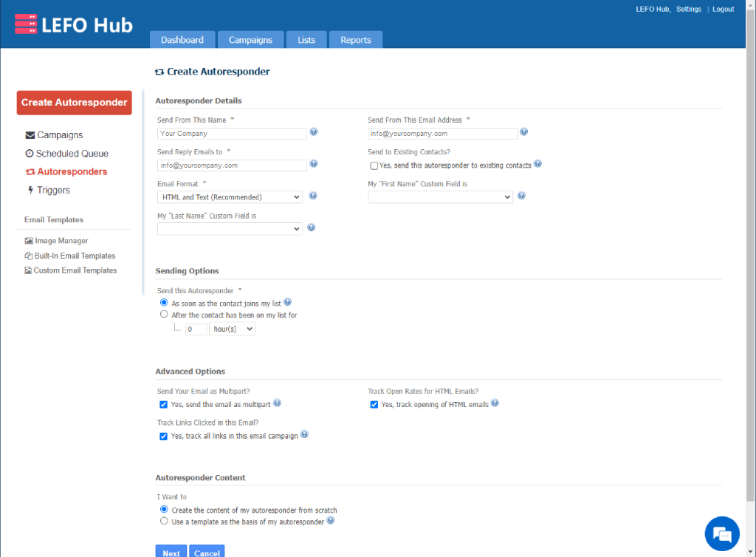Click the live chat bubble icon
This screenshot has width=756, height=557.
721,533
